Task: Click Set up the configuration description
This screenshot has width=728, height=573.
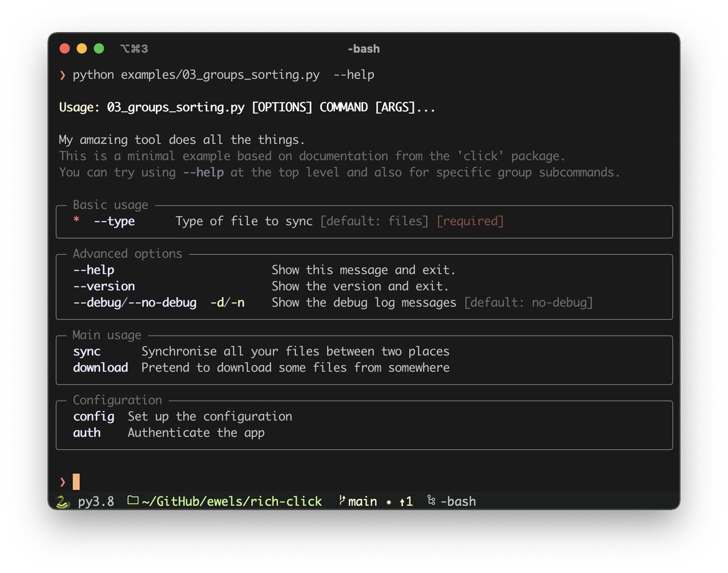Action: click(x=210, y=416)
